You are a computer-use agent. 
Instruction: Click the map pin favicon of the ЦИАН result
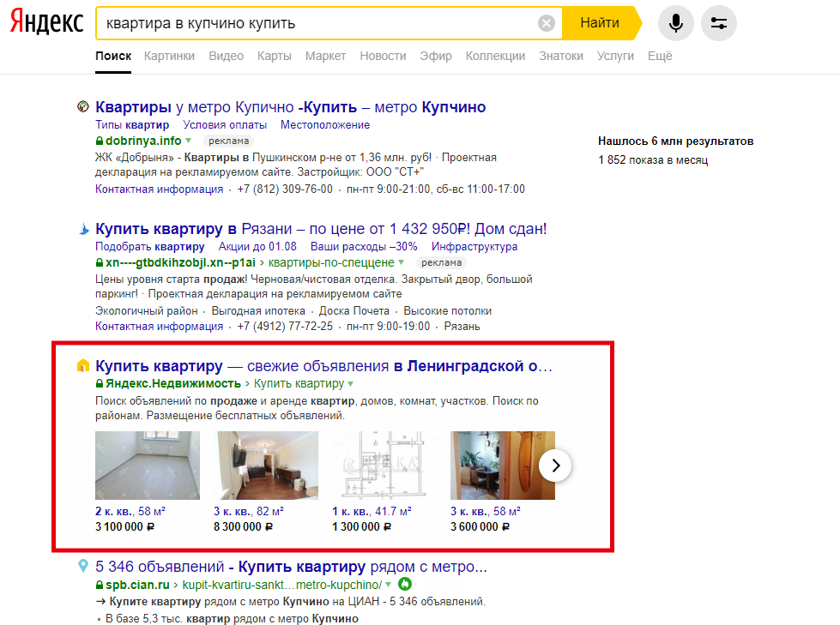point(83,566)
